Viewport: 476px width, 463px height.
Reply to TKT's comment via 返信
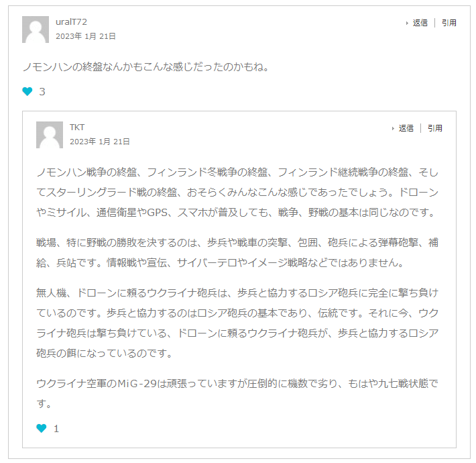(x=406, y=128)
